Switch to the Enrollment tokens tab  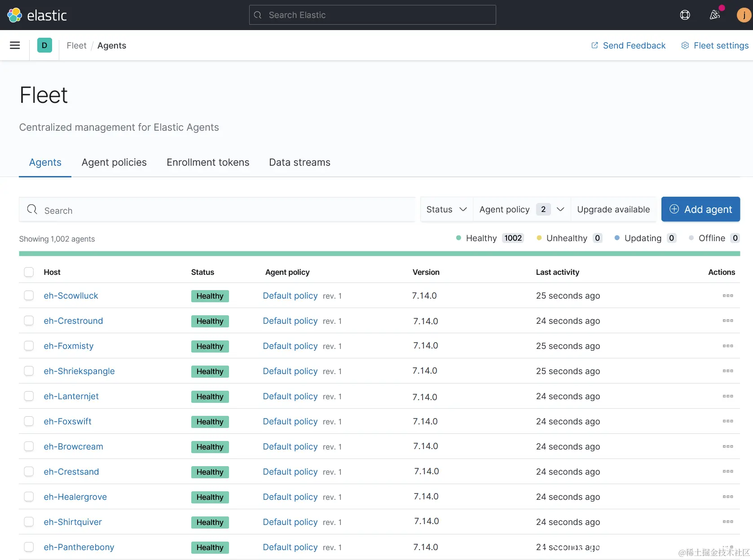pyautogui.click(x=208, y=163)
